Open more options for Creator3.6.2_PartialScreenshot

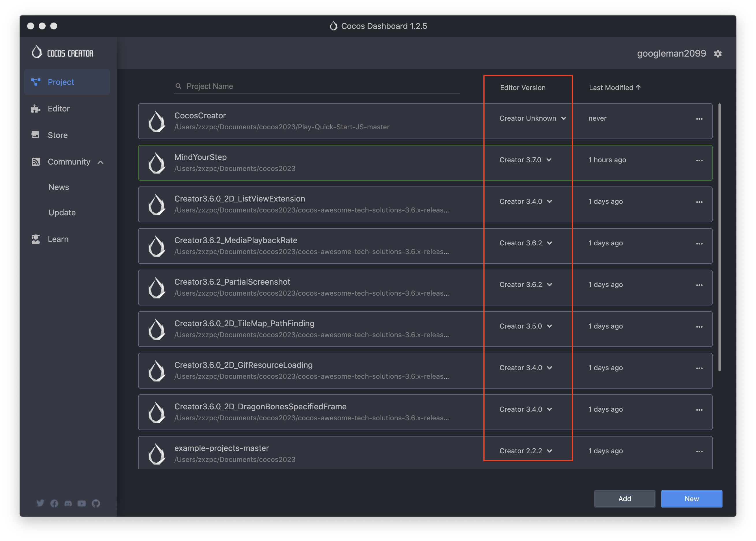tap(699, 285)
